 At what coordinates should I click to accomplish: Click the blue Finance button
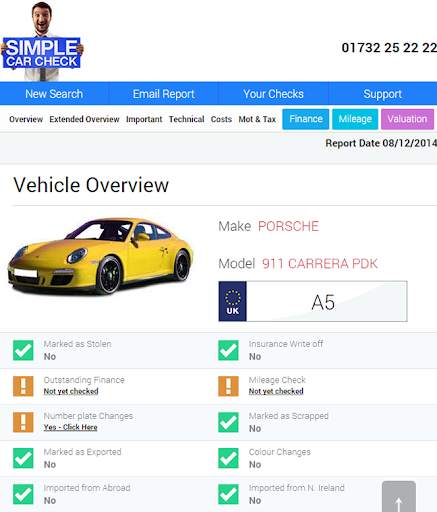(306, 119)
